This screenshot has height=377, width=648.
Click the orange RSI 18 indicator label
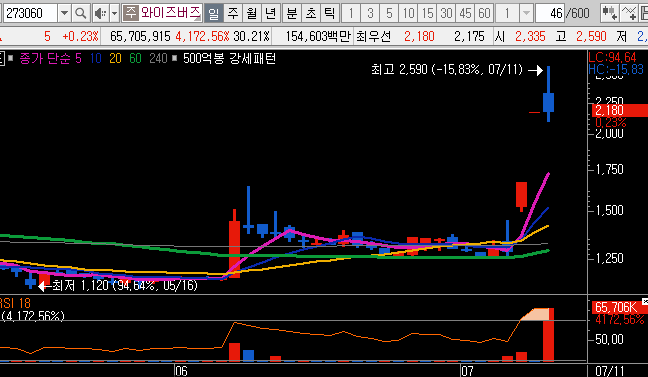coord(15,303)
